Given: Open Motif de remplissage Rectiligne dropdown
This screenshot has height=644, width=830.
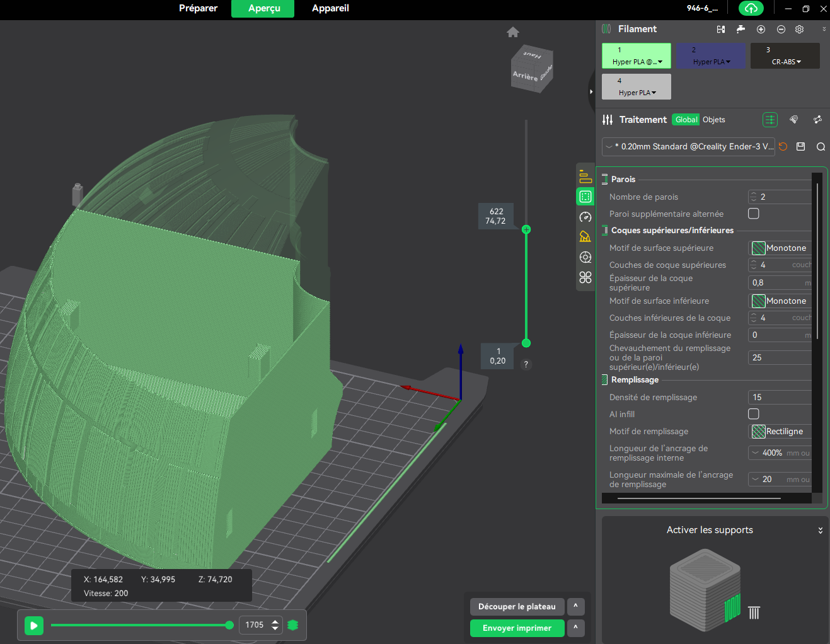Looking at the screenshot, I should [780, 431].
